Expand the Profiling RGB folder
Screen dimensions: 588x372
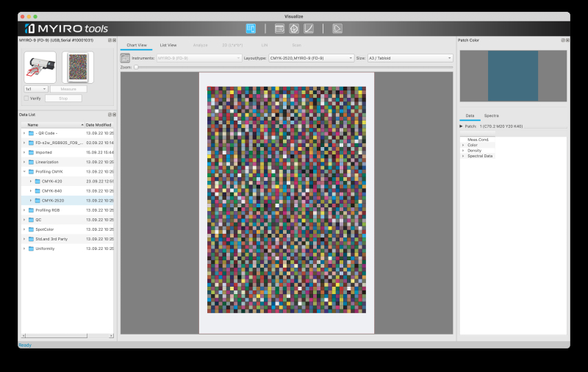24,210
